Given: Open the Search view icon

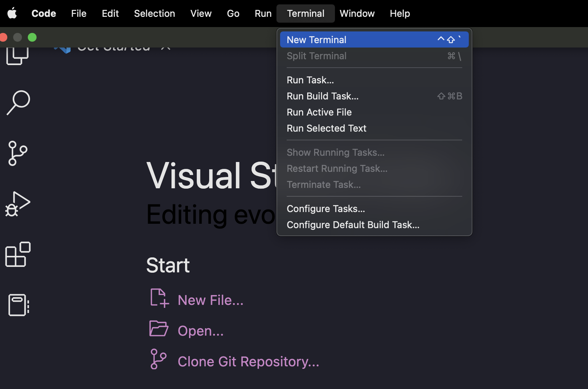Looking at the screenshot, I should click(x=18, y=102).
